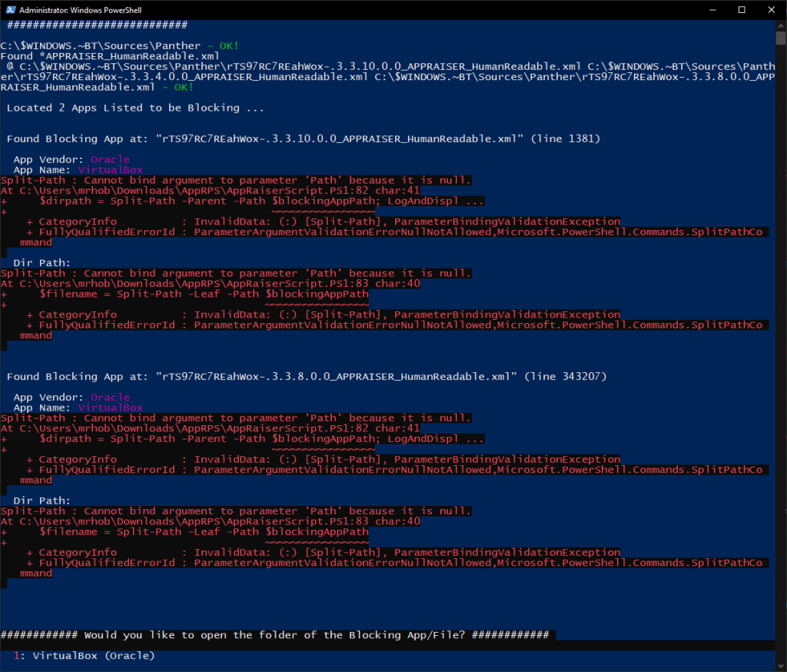The width and height of the screenshot is (787, 672).
Task: Click 'Would you like to open the folder' prompt
Action: 274,635
